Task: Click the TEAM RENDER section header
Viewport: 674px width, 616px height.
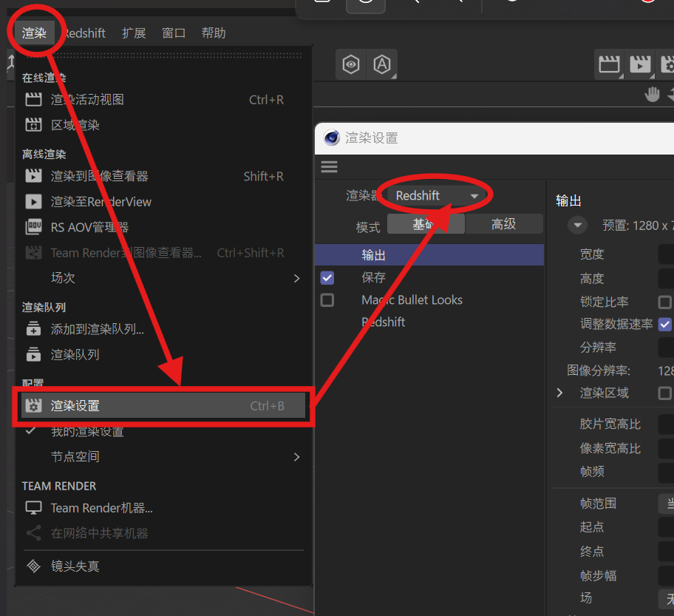Action: [59, 486]
